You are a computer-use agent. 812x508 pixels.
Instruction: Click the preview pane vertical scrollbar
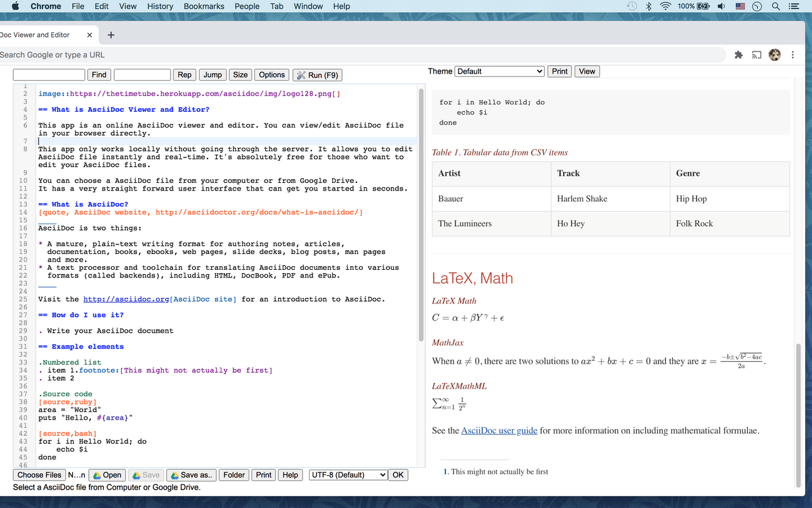[x=799, y=416]
